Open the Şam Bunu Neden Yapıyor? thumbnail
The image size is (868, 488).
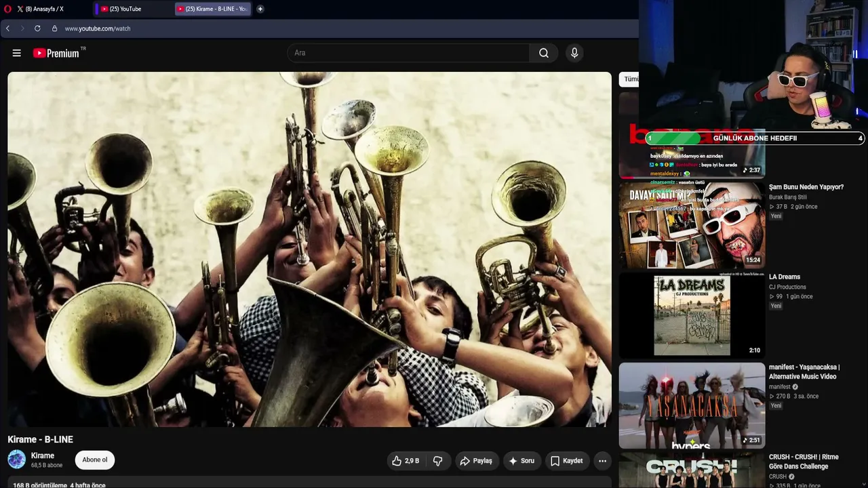pos(692,225)
